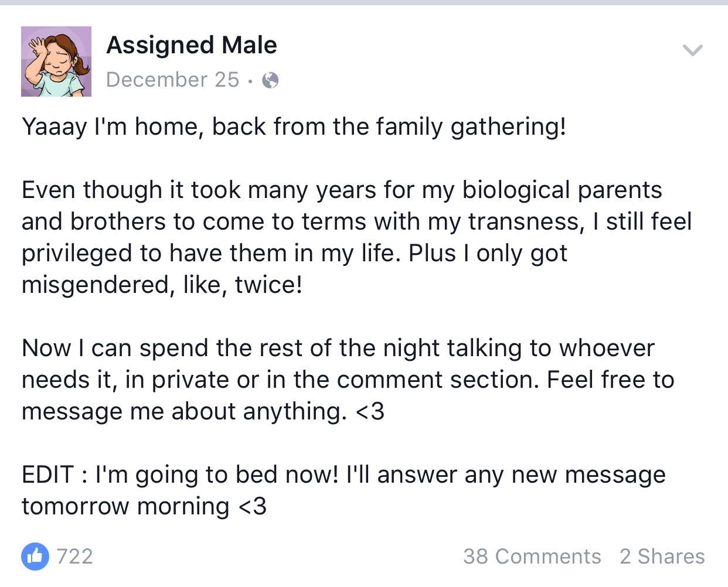Open the December 25 post timestamp
Screen dimensions: 728x587
(x=173, y=80)
